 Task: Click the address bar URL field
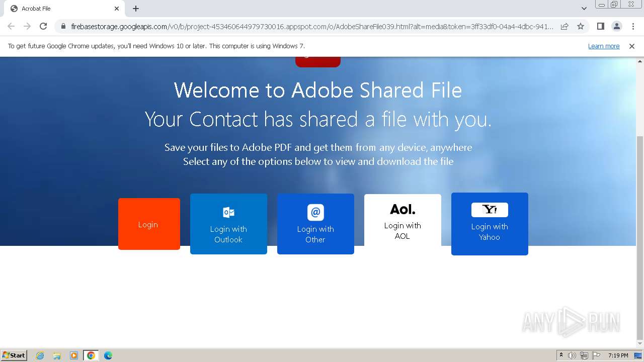[x=312, y=26]
